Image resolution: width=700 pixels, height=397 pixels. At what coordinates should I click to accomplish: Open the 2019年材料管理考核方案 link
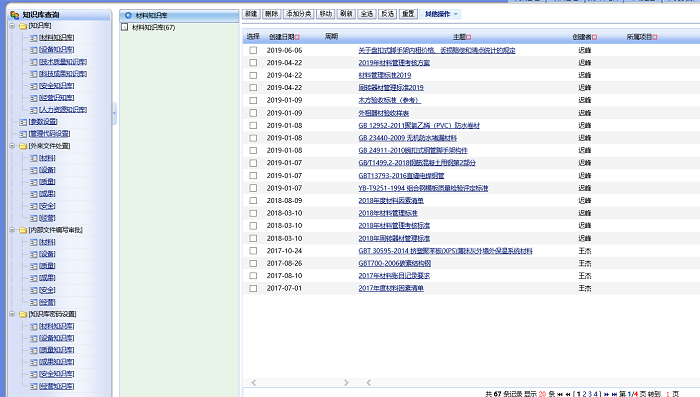[394, 63]
